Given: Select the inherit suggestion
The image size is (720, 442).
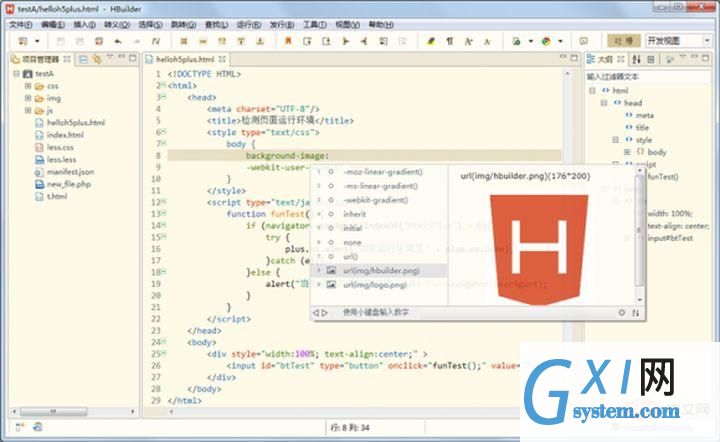Looking at the screenshot, I should coord(379,214).
